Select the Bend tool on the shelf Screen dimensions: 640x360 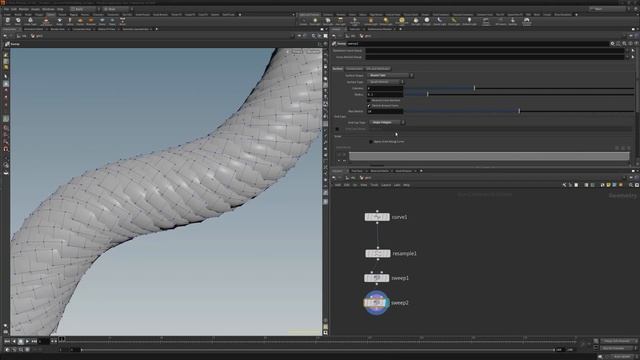(x=18, y=21)
